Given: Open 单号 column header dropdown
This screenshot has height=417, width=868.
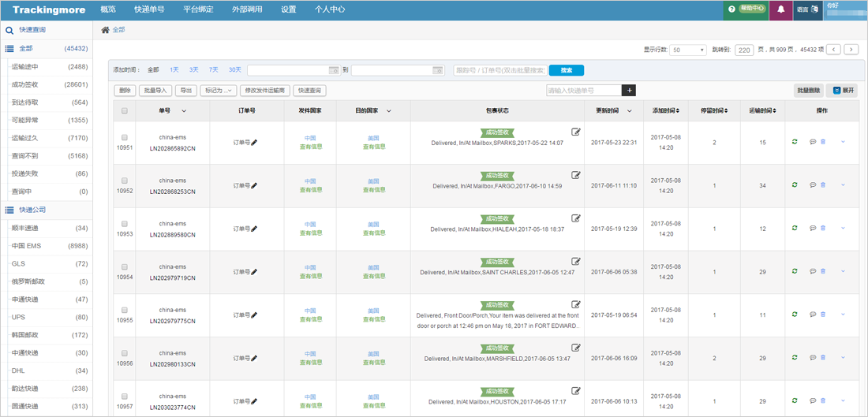Looking at the screenshot, I should [184, 110].
